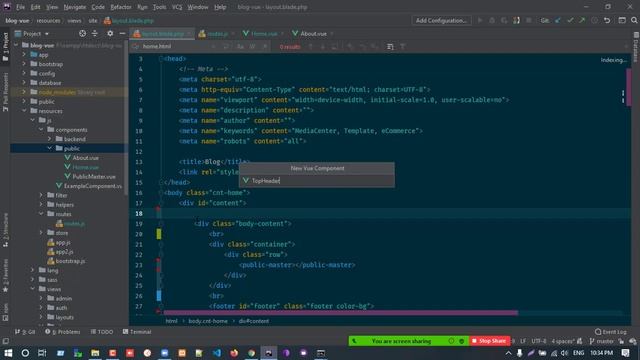Click the div#content breadcrumb
The image size is (640, 360).
tap(253, 321)
